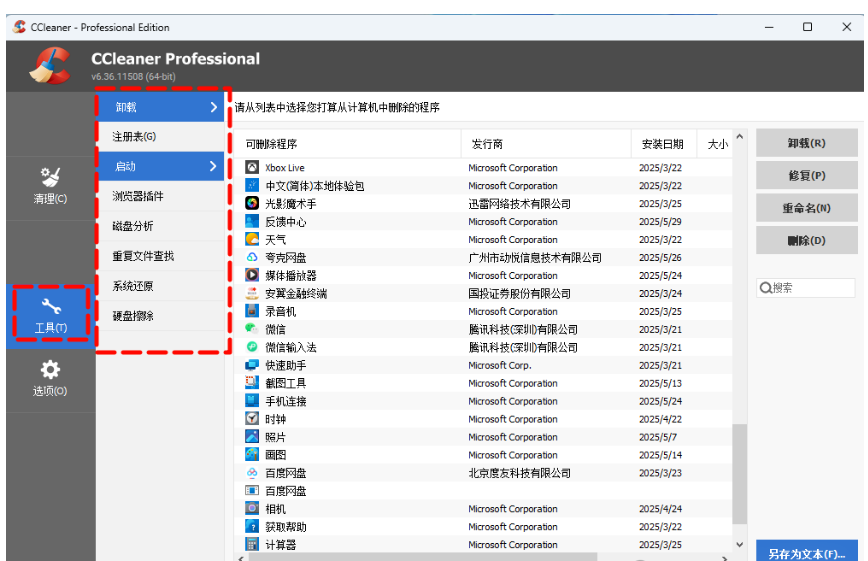Click the Microsoft Corp. publisher cell
This screenshot has height=561, width=868.
499,365
